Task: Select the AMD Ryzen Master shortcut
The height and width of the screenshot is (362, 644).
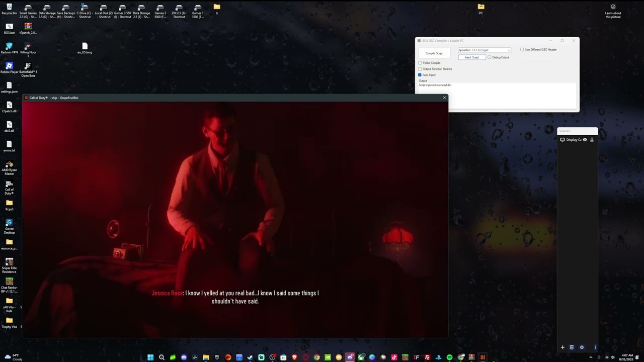Action: pos(9,168)
